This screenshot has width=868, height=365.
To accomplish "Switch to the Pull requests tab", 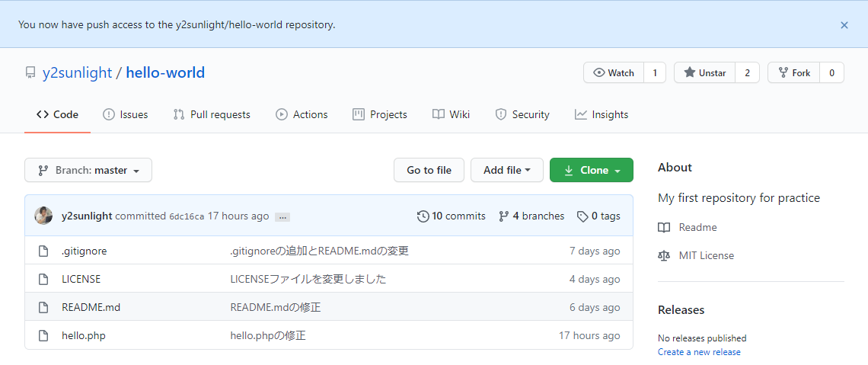I will point(212,114).
